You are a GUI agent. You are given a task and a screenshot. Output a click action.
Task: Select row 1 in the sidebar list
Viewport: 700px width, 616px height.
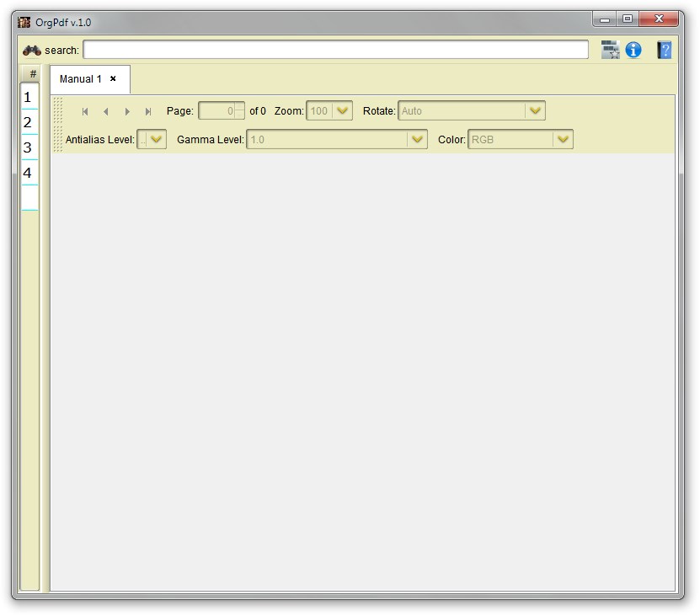29,97
